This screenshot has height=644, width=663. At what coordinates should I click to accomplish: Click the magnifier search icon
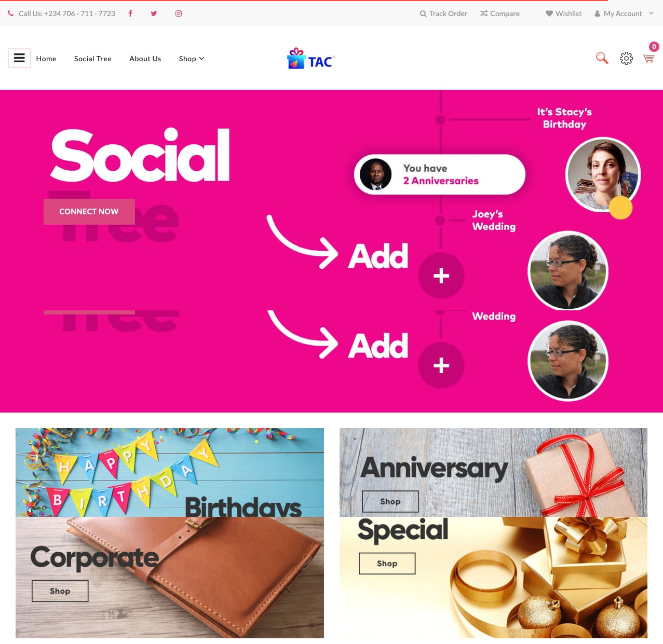click(602, 58)
